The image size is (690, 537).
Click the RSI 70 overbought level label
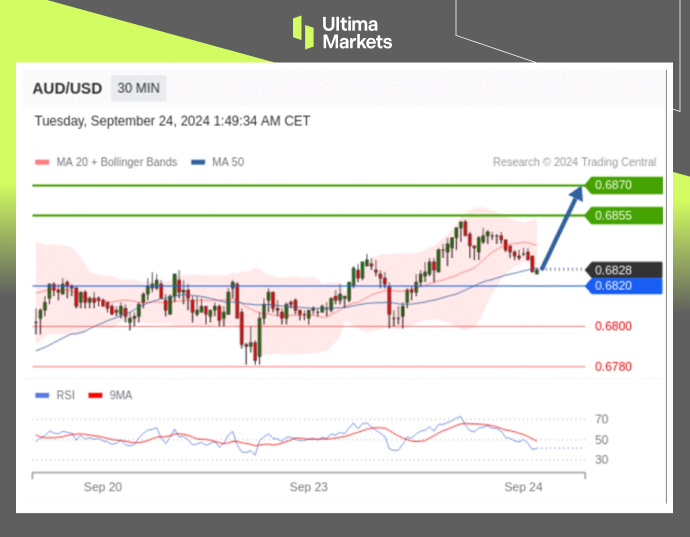602,419
